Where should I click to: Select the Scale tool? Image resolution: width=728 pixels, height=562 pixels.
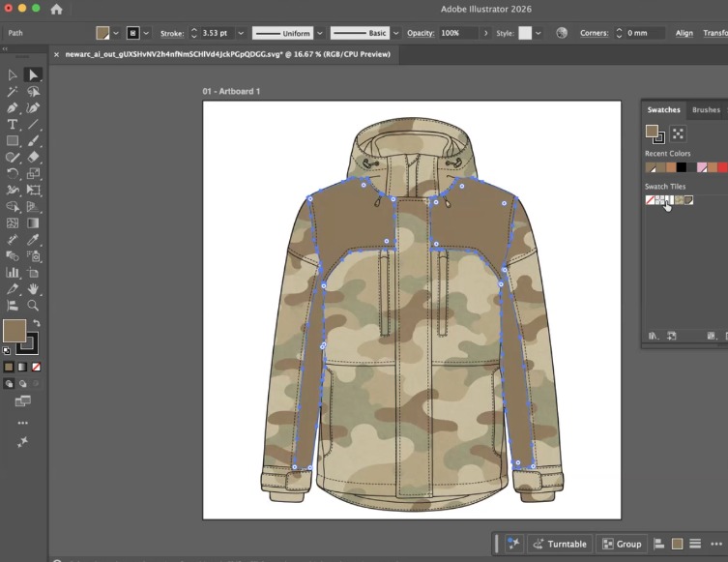coord(33,174)
